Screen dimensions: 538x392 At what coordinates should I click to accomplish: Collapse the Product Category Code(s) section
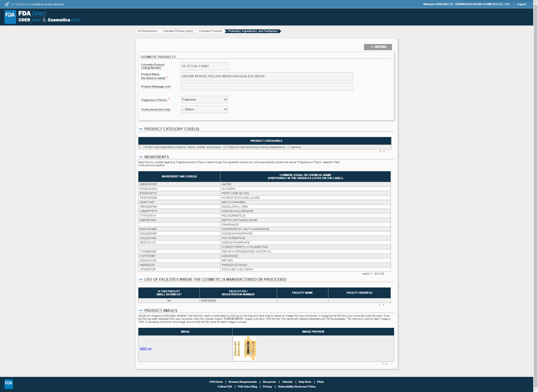141,129
